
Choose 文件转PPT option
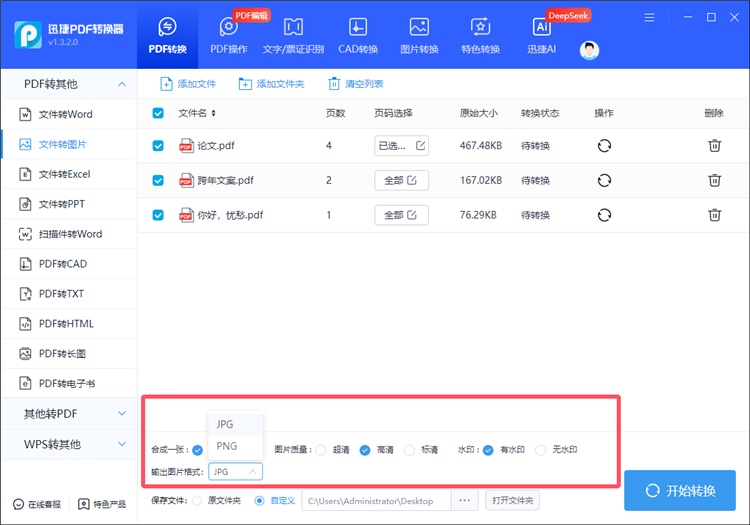click(x=69, y=204)
